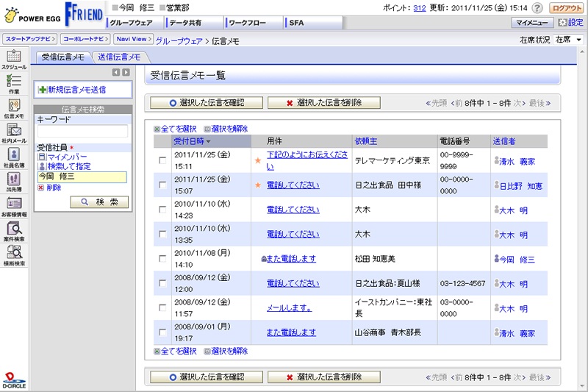Click top 選択を解除 link
Image resolution: width=588 pixels, height=392 pixels.
click(229, 129)
